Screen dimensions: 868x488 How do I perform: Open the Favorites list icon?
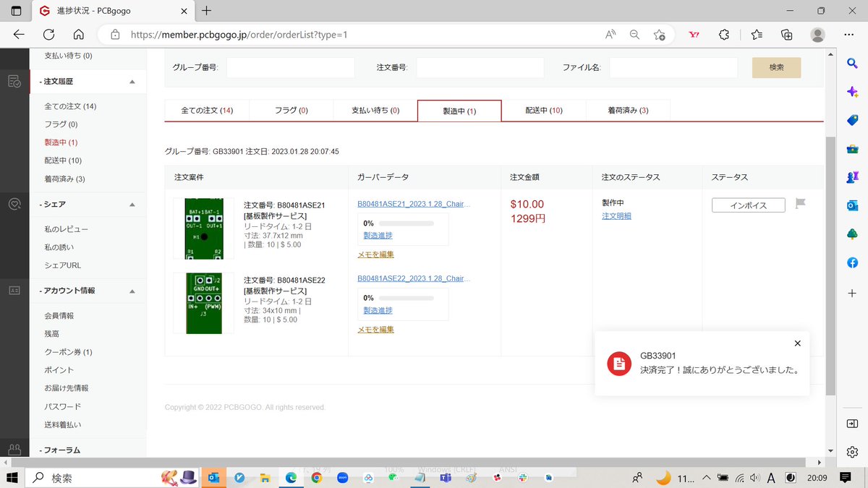[757, 34]
